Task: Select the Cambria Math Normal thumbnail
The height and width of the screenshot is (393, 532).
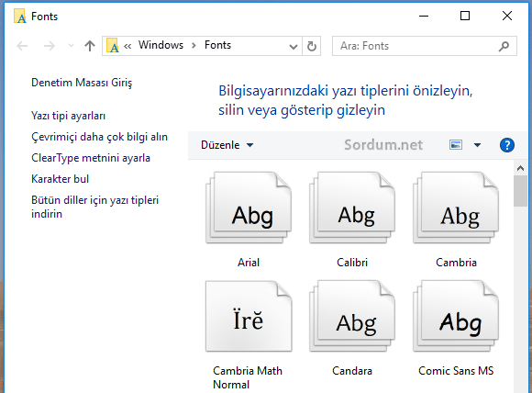Action: pyautogui.click(x=249, y=316)
